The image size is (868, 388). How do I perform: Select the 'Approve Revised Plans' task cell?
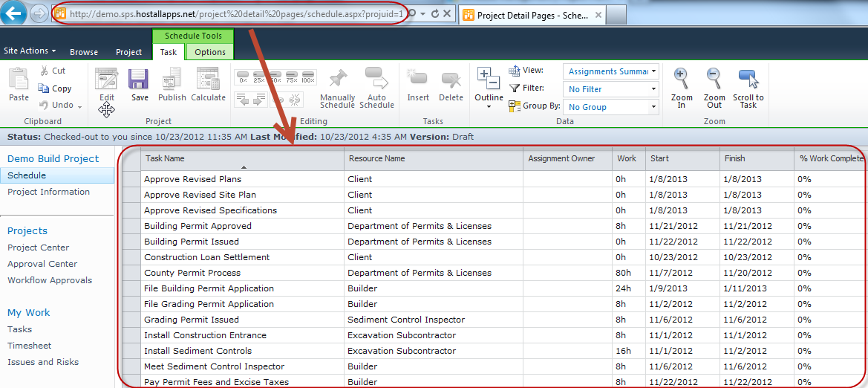pos(243,179)
